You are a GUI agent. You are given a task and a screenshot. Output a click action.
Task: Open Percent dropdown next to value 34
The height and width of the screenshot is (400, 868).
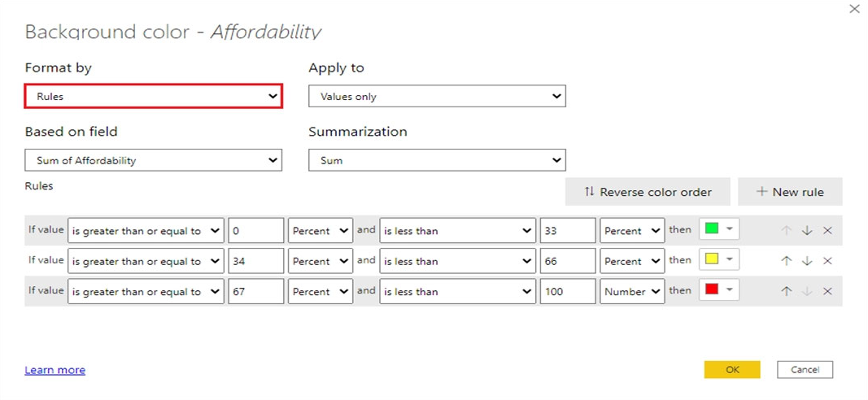tap(321, 261)
